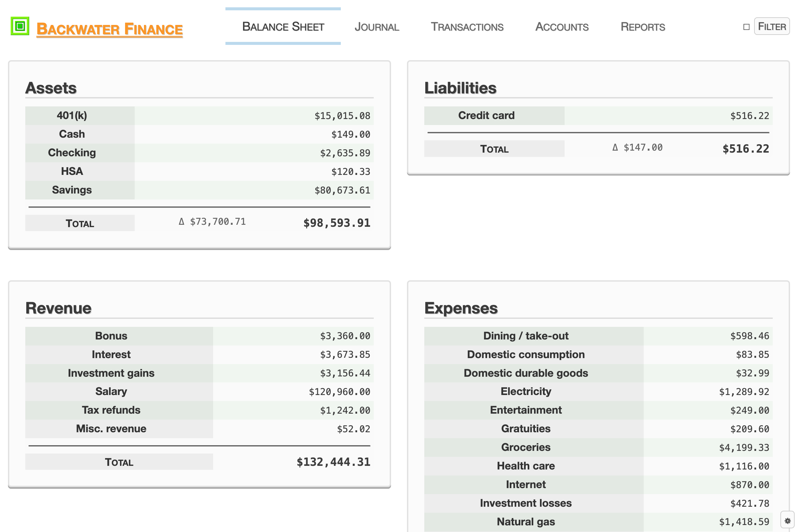Go to the Reports tab

[643, 27]
